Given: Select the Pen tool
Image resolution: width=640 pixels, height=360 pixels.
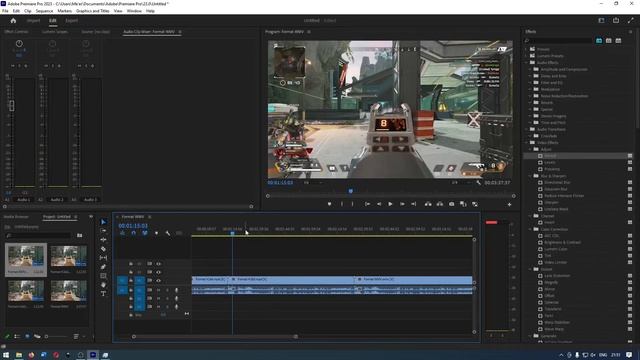Looking at the screenshot, I should coord(103,267).
